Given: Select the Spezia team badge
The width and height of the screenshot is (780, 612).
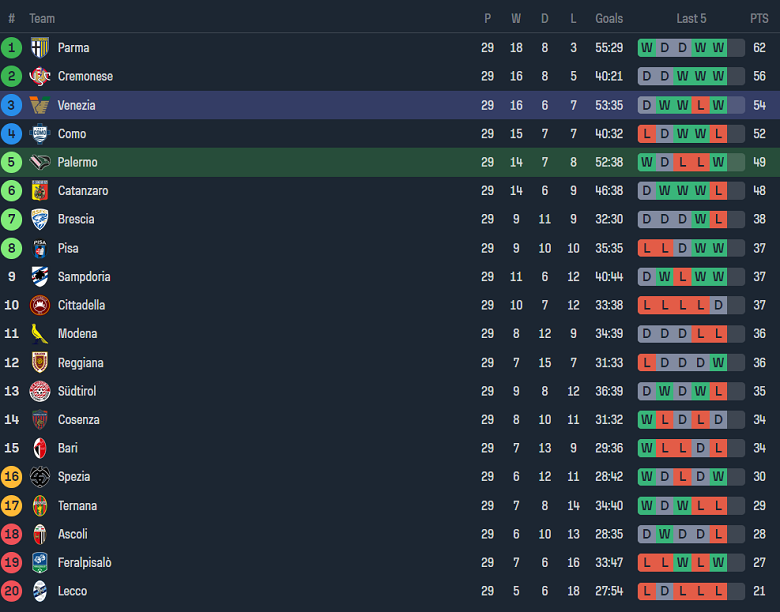Looking at the screenshot, I should click(40, 477).
